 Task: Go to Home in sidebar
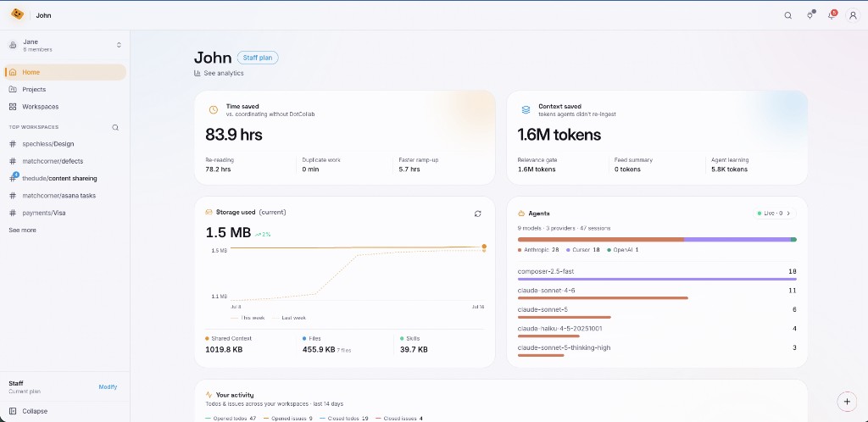point(65,72)
